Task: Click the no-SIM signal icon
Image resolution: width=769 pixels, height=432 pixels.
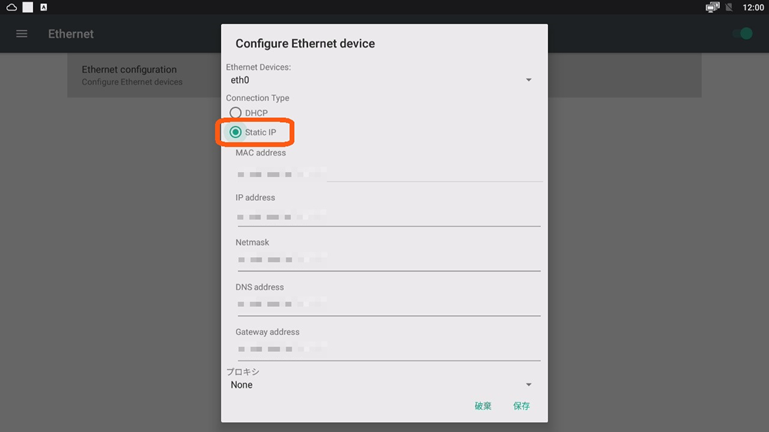Action: click(729, 7)
